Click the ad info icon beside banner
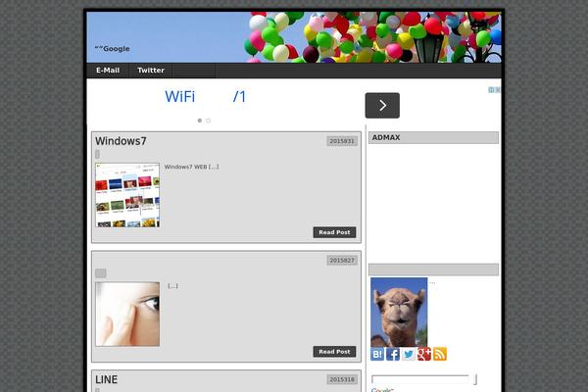Screen dimensions: 588x392 point(491,89)
